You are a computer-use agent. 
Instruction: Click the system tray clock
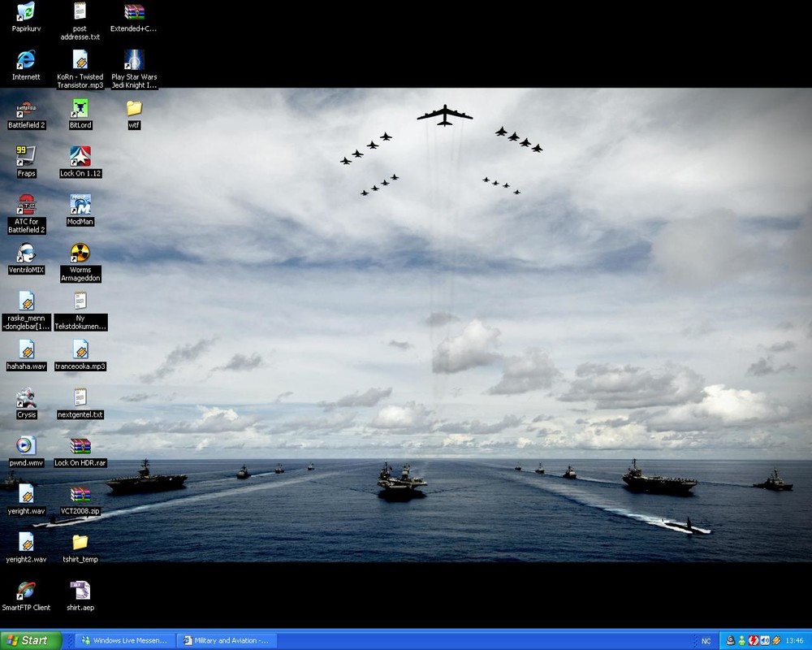tap(794, 641)
